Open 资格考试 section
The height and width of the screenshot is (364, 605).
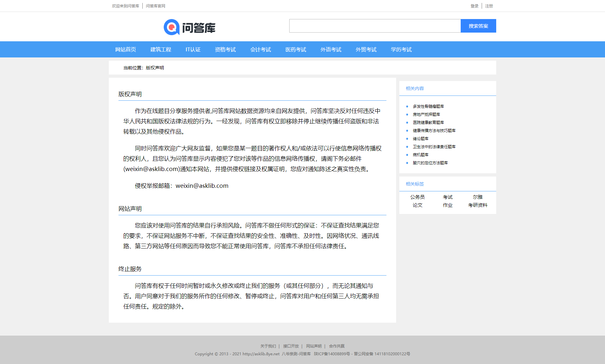225,49
